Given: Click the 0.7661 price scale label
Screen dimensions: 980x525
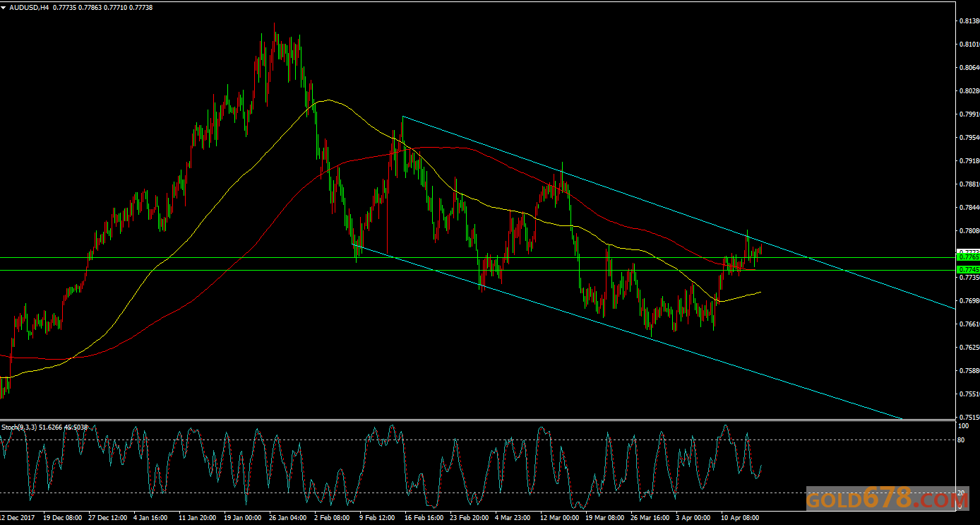Looking at the screenshot, I should pyautogui.click(x=969, y=324).
